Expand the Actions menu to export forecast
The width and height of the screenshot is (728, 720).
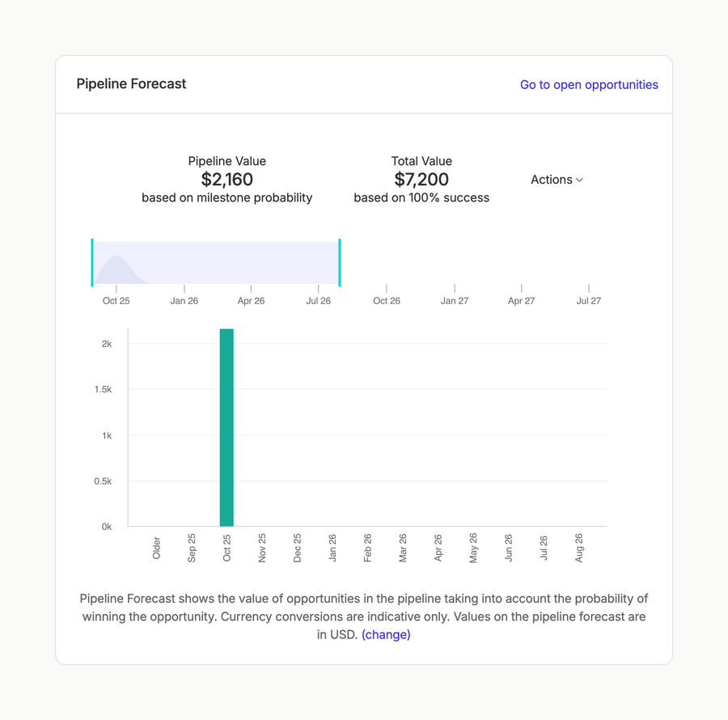coord(557,180)
